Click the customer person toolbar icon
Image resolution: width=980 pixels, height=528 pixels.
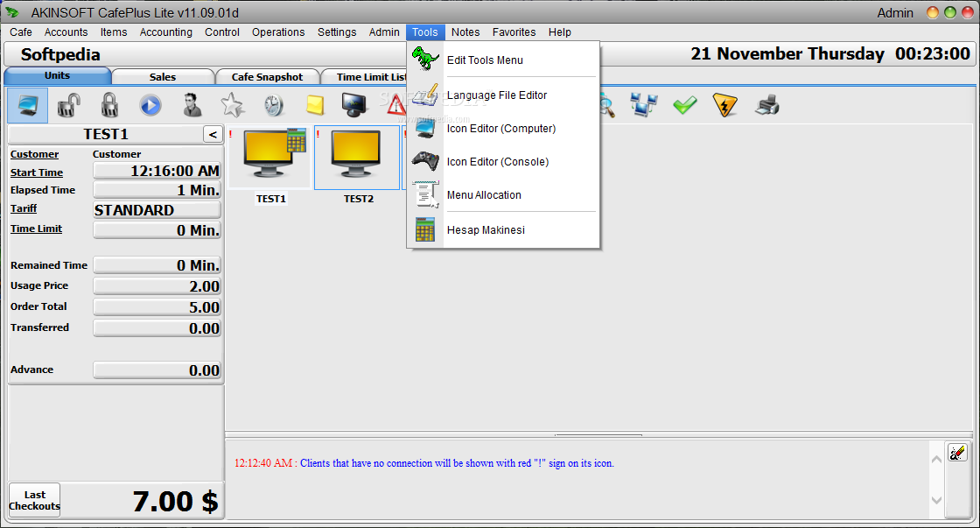(x=192, y=105)
